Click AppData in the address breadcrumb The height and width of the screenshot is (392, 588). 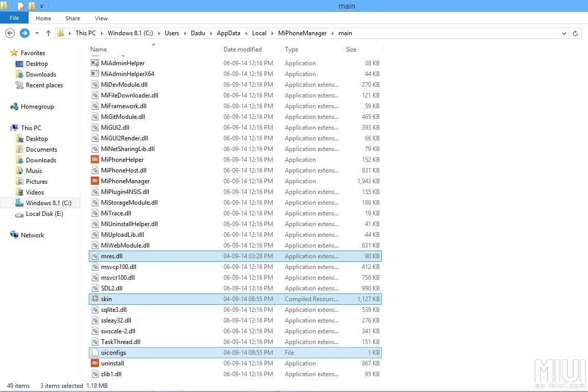[x=228, y=33]
